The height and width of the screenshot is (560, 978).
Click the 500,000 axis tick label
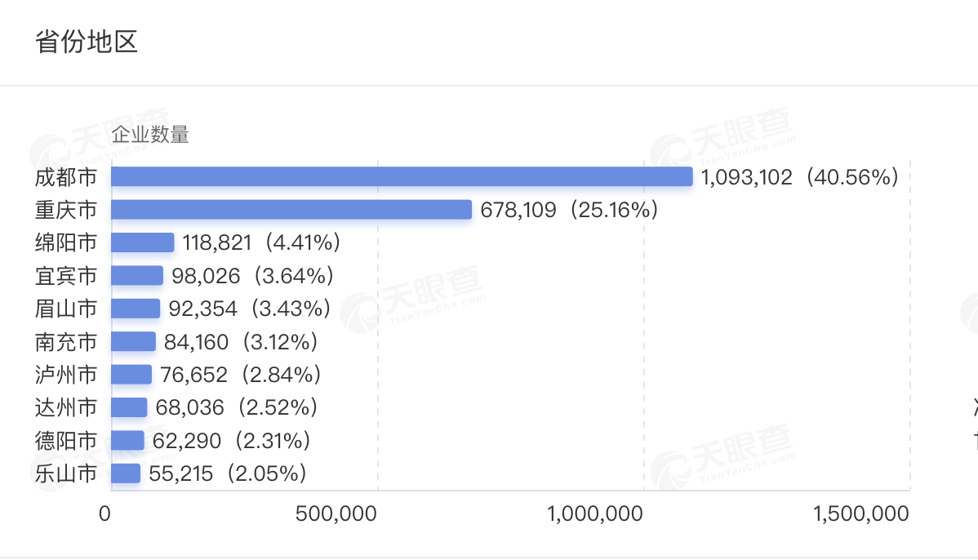[336, 513]
